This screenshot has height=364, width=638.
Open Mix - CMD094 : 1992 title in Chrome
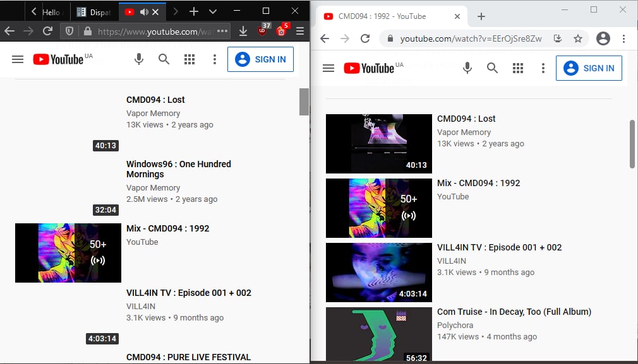(479, 183)
